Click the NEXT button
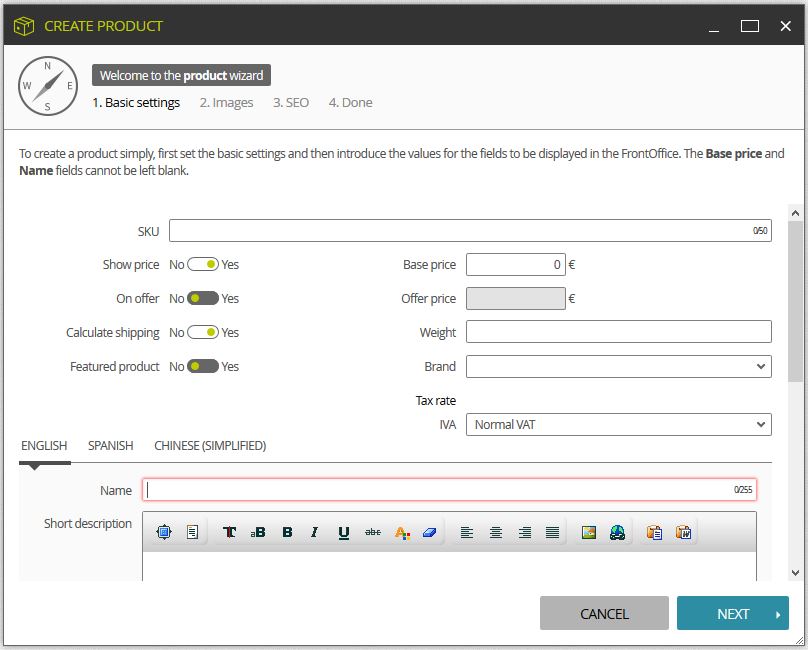Image resolution: width=808 pixels, height=650 pixels. click(732, 613)
